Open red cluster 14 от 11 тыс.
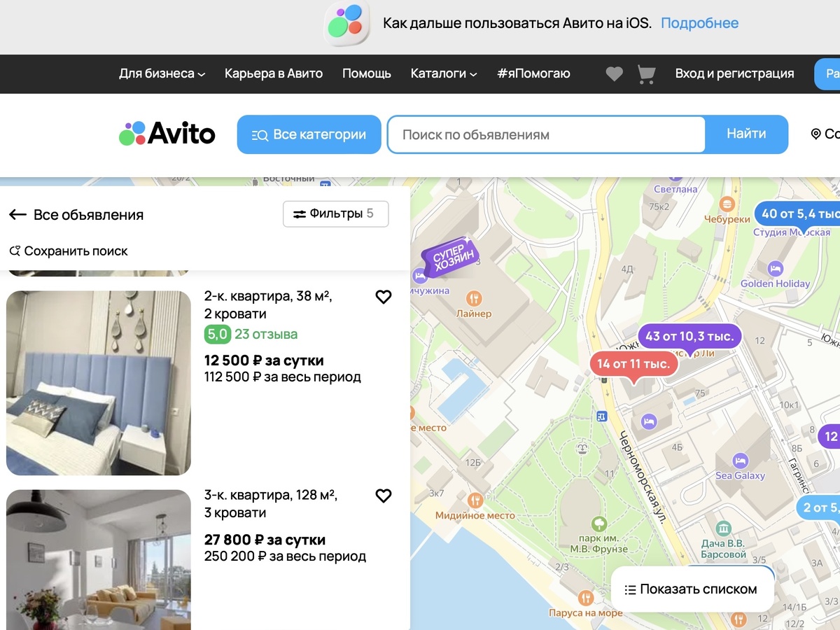The width and height of the screenshot is (840, 630). (633, 364)
